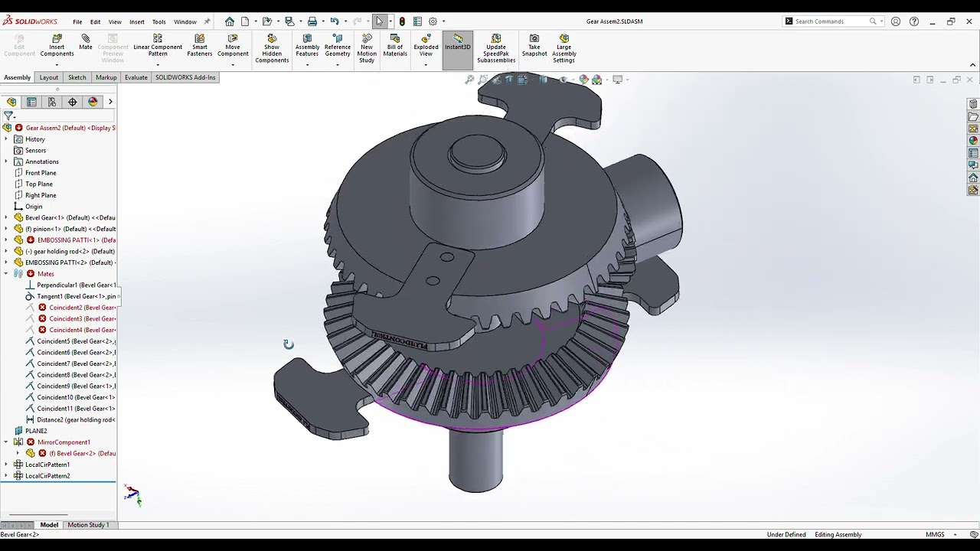The width and height of the screenshot is (980, 551).
Task: Expand the Annotations tree node
Action: tap(7, 161)
